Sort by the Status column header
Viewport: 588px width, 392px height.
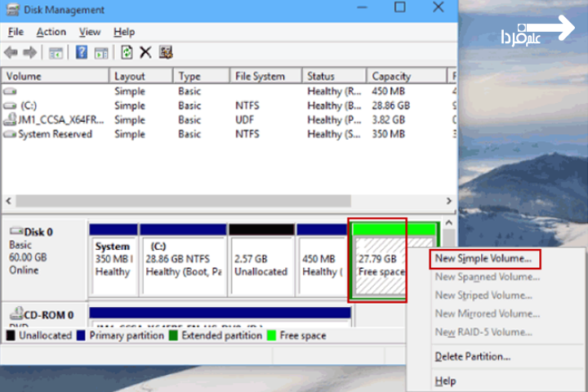click(334, 76)
